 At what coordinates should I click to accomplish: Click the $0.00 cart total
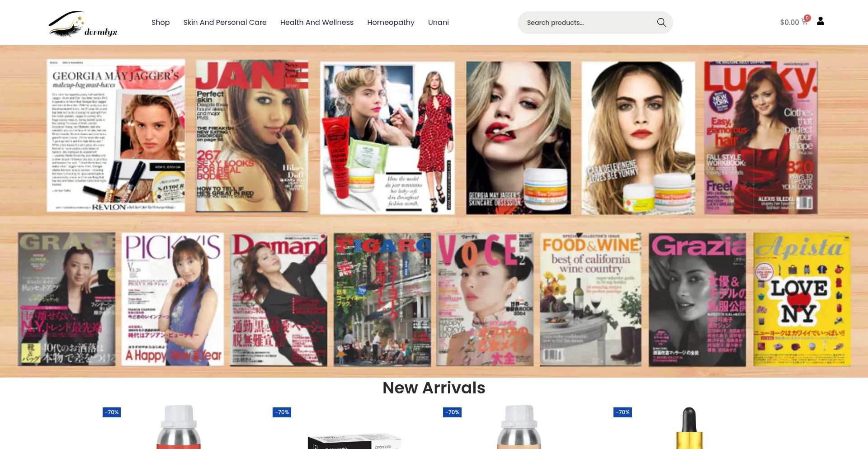click(x=789, y=23)
